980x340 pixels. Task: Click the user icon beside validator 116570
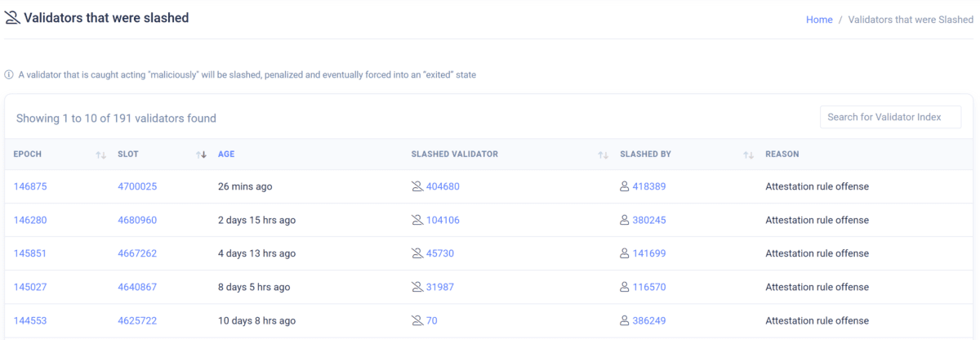(x=625, y=287)
